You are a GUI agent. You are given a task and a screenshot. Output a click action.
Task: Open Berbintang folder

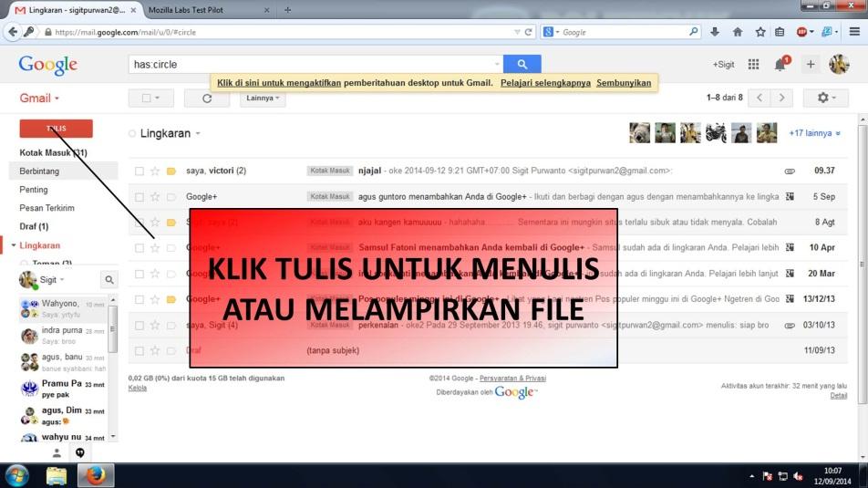pos(39,171)
